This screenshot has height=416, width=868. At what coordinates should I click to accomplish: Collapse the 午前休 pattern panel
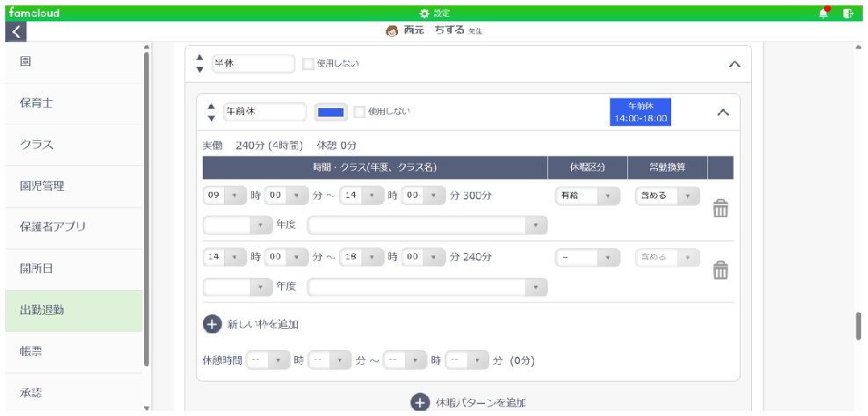(x=724, y=113)
